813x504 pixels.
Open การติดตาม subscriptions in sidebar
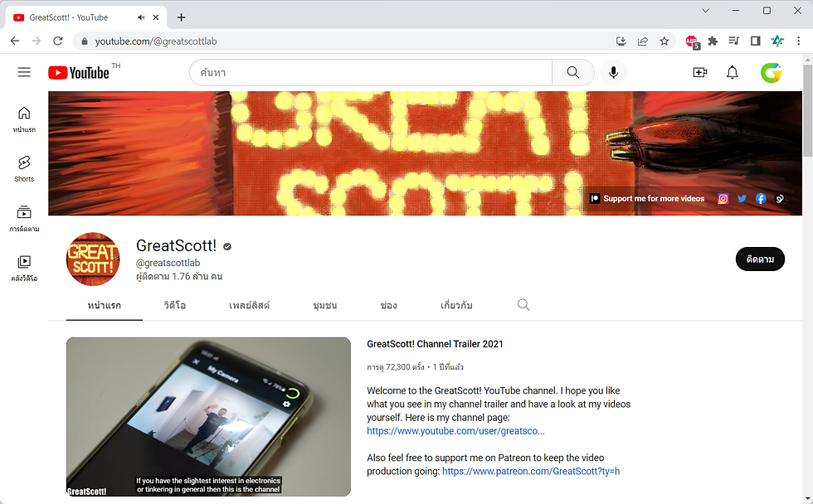coord(24,219)
